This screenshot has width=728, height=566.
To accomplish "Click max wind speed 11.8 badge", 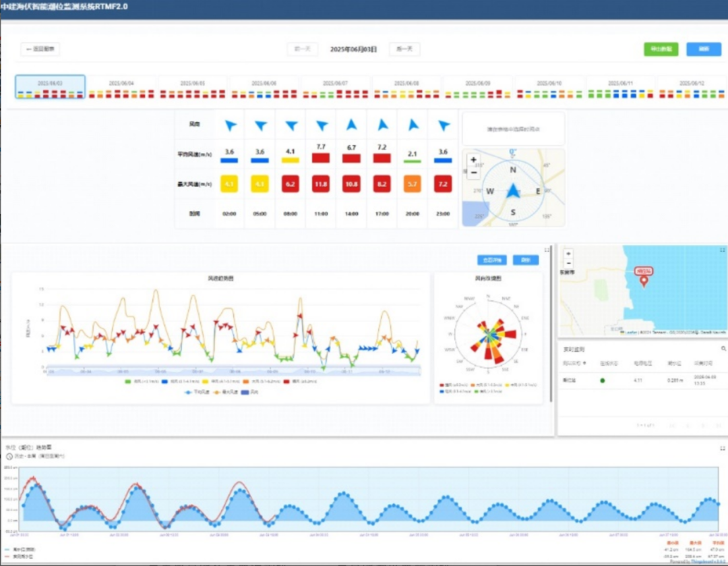I will [x=322, y=183].
